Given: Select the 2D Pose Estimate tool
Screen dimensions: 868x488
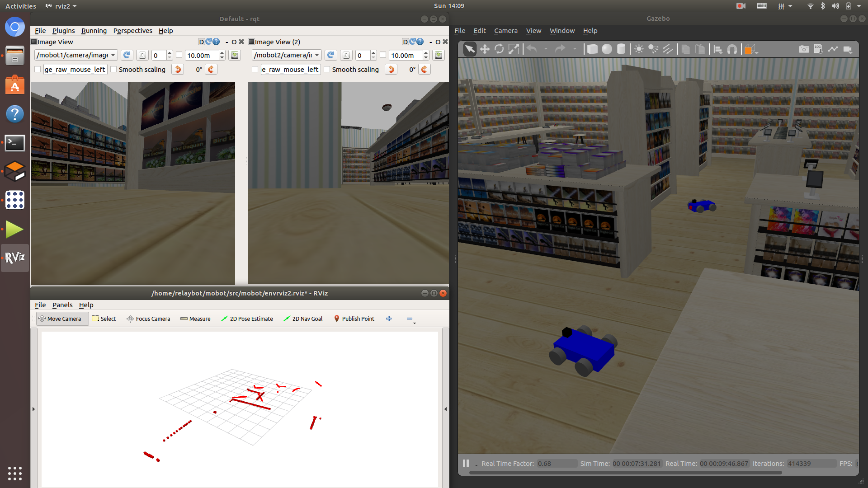Looking at the screenshot, I should tap(246, 318).
